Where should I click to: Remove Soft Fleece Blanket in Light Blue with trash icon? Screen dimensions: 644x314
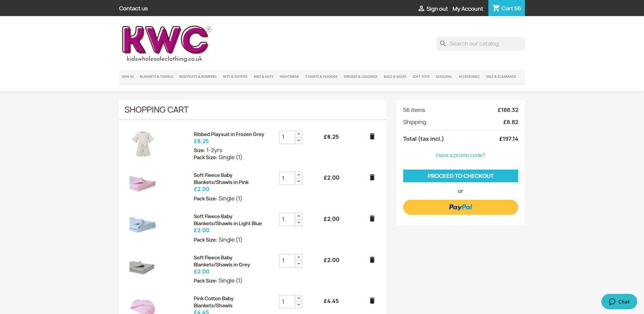[x=372, y=218]
